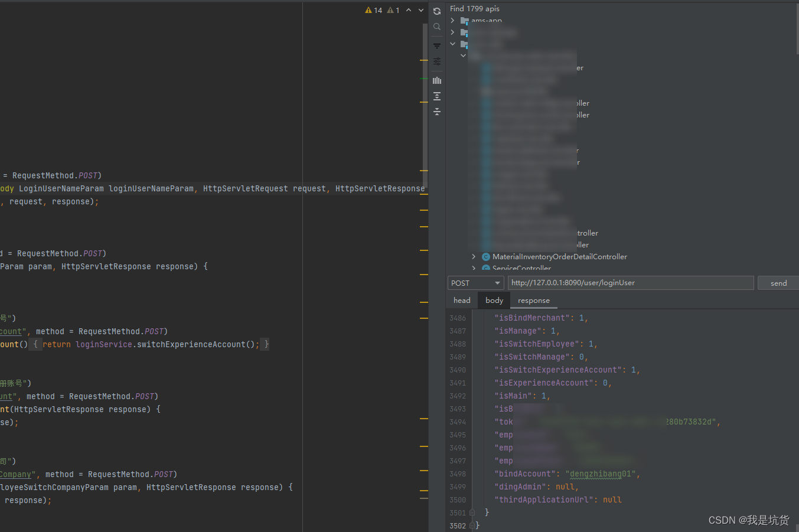Expand the ams-app module node
The width and height of the screenshot is (799, 532).
[453, 21]
